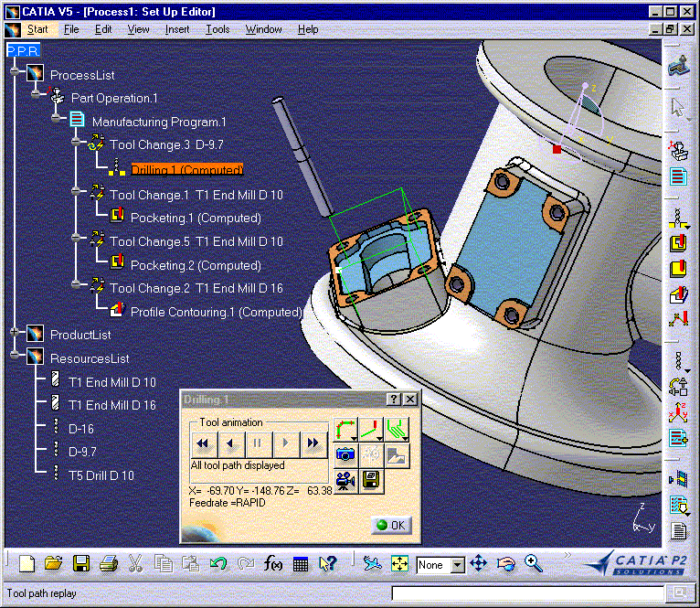Open the Tools menu
This screenshot has height=608, width=700.
[217, 29]
